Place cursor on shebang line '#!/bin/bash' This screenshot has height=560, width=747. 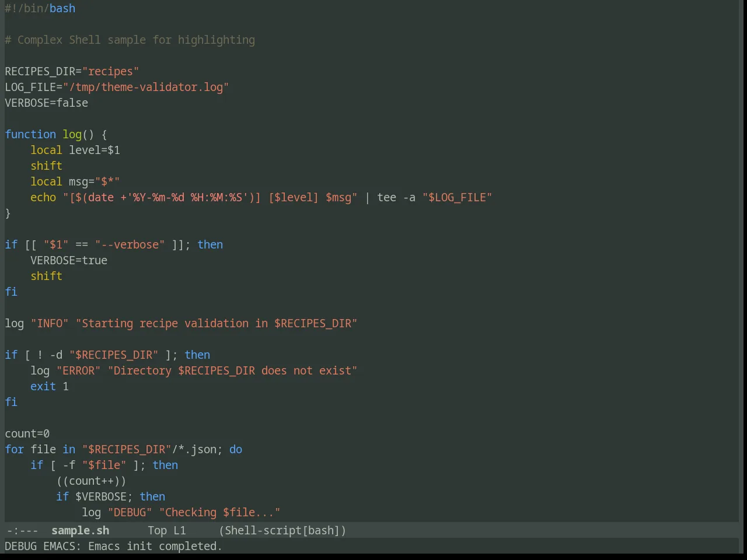pos(40,8)
